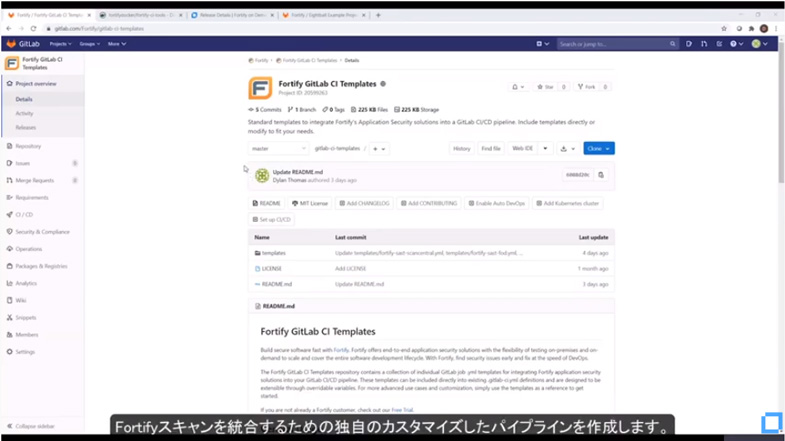Open the 0 Tags link
785x441 pixels.
(333, 110)
